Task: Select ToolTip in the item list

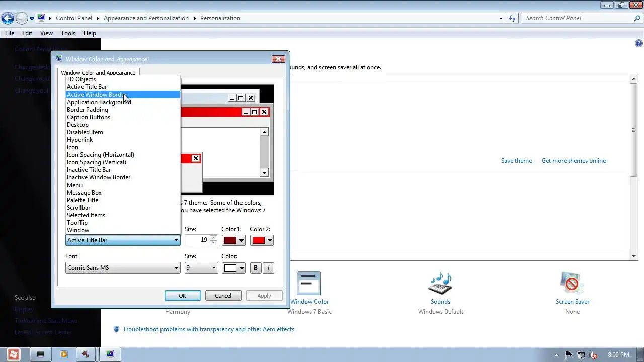Action: tap(122, 223)
